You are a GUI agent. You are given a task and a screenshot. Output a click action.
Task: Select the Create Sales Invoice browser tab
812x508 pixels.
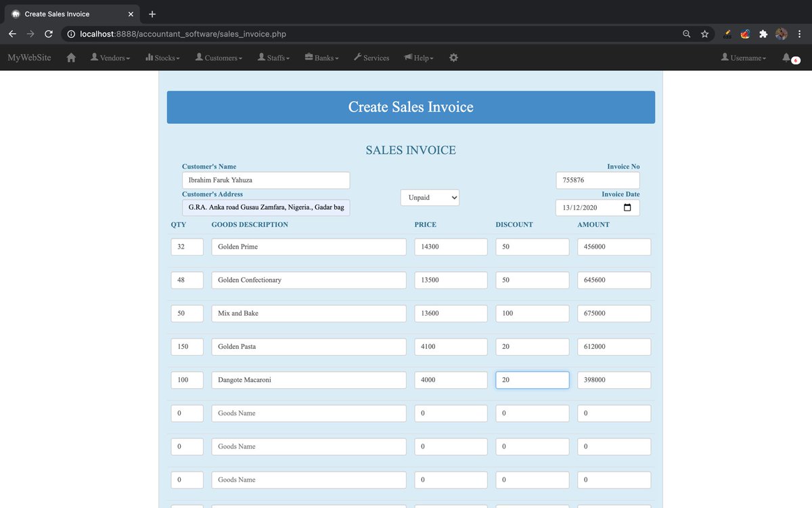pos(72,14)
